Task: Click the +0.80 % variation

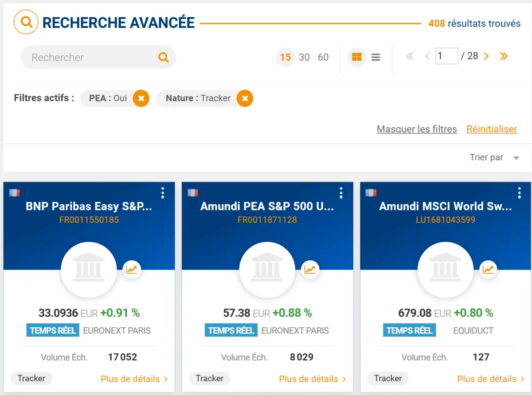Action: tap(473, 313)
